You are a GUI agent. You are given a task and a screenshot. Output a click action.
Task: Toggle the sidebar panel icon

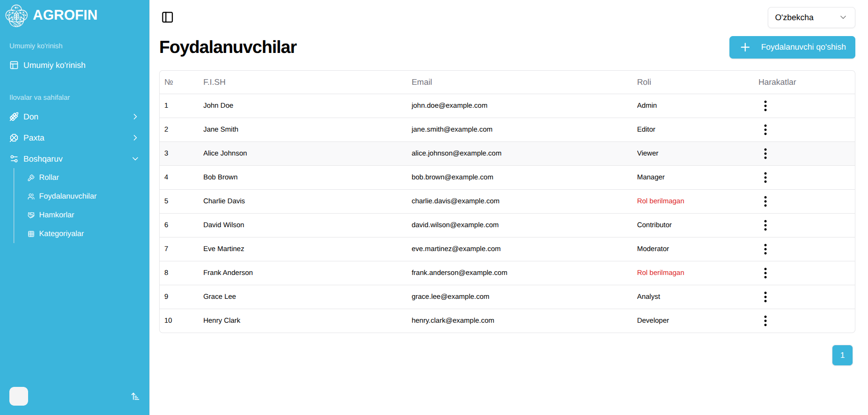click(x=167, y=17)
